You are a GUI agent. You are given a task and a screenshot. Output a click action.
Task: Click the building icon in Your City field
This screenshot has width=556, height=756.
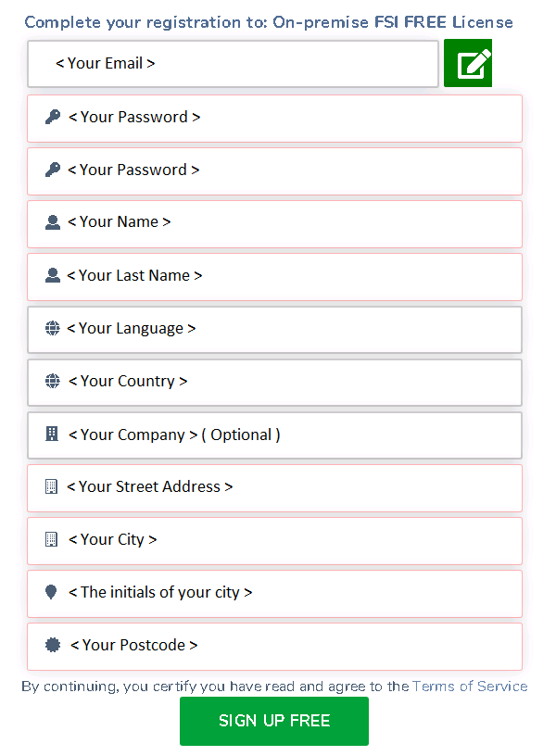point(52,539)
